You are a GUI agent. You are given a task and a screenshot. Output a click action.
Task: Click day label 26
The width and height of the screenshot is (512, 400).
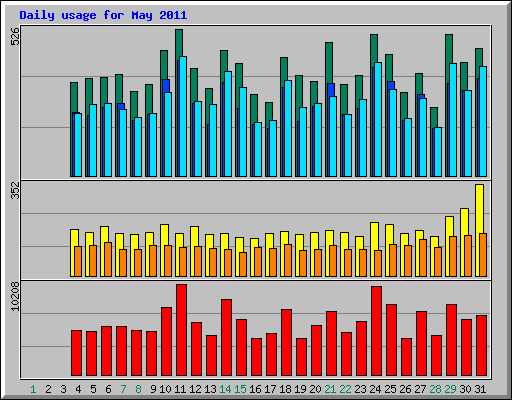[x=405, y=389]
